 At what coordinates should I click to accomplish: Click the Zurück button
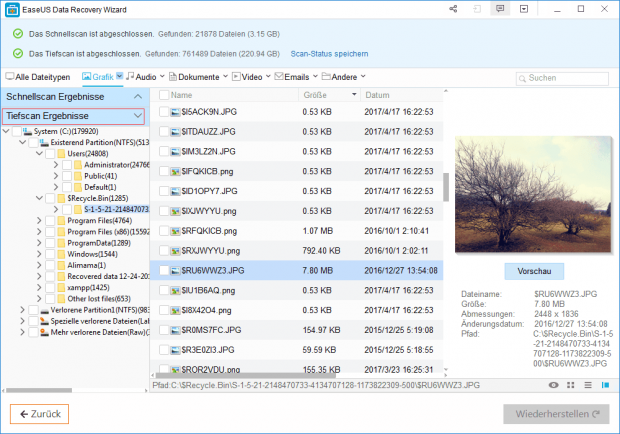40,414
